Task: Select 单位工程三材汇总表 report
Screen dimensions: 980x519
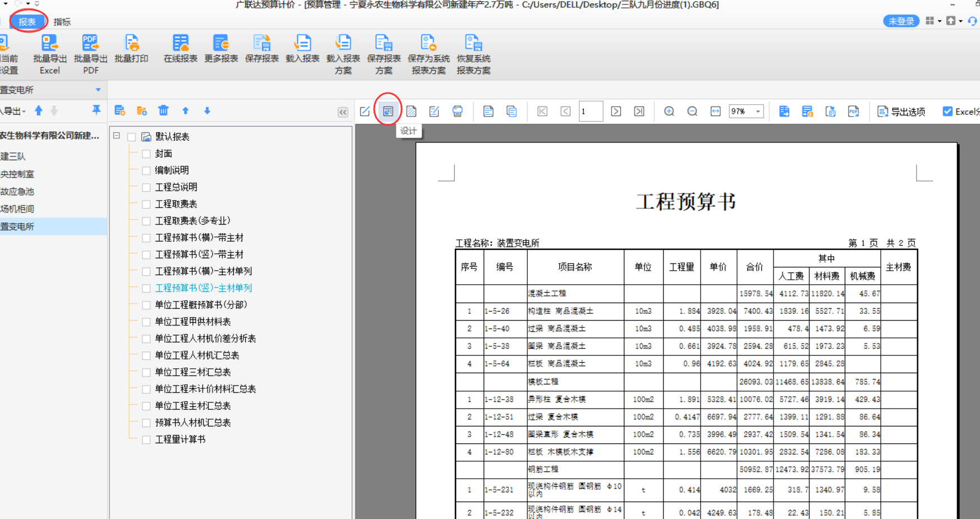Action: tap(193, 372)
